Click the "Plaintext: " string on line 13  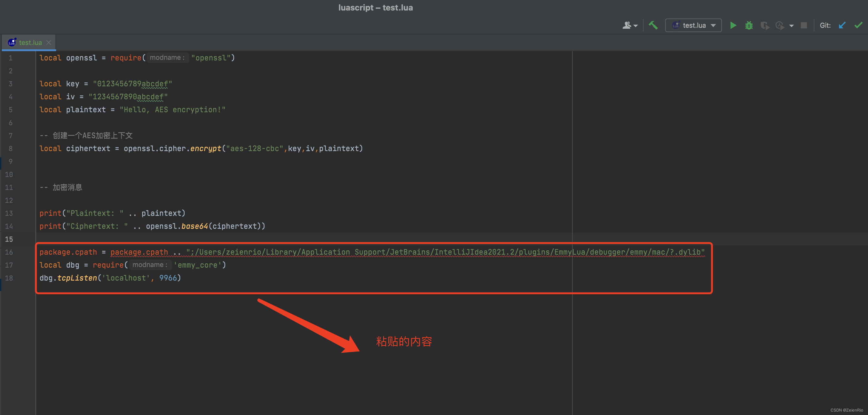click(95, 213)
